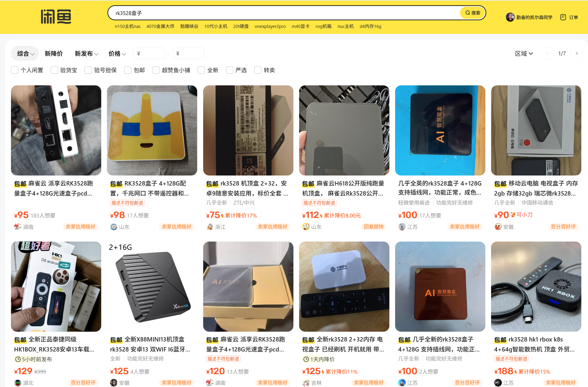Viewport: 588px width, 387px height.
Task: Expand the 综合 sort dropdown
Action: 25,54
